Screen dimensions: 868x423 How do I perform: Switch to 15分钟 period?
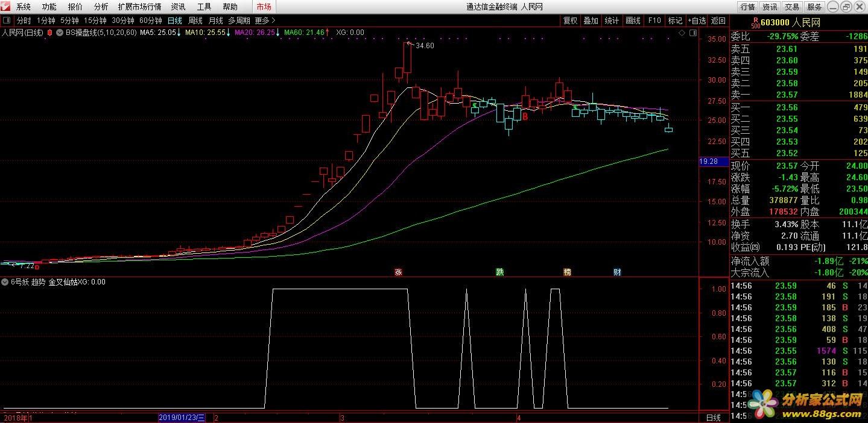tap(95, 20)
